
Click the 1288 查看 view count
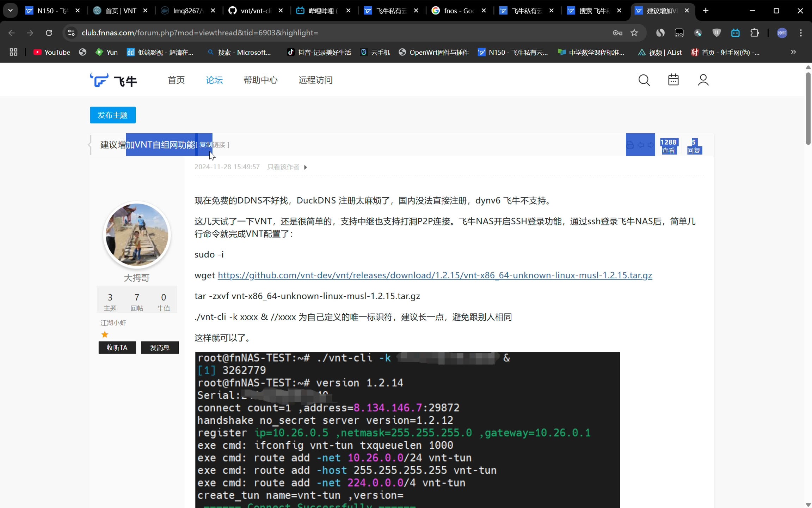tap(669, 146)
